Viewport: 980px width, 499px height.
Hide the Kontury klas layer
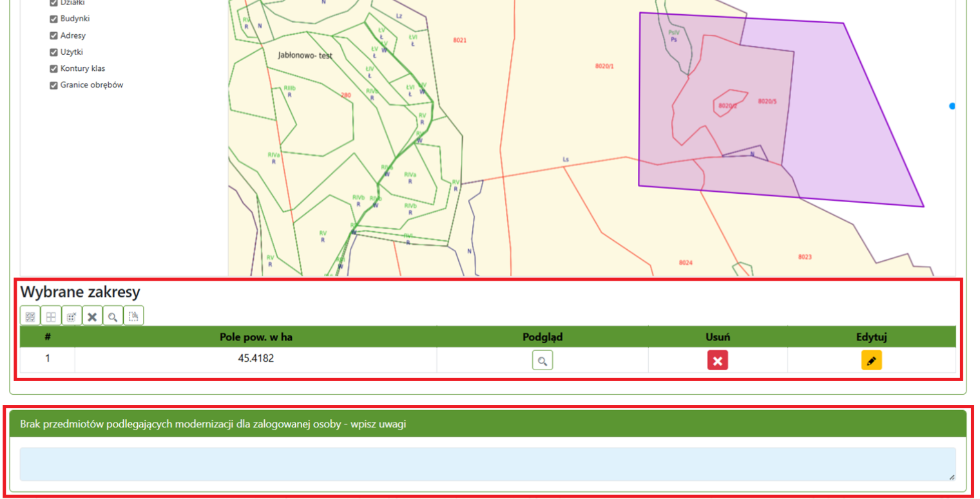tap(54, 68)
